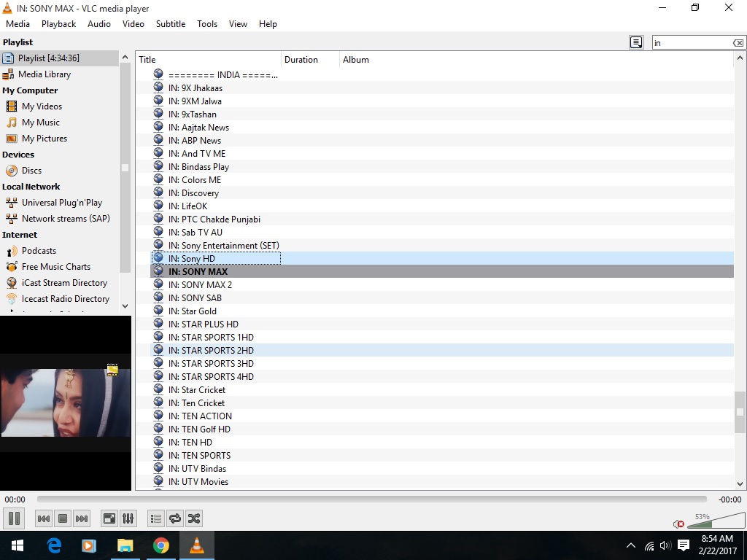
Task: Open Free Music Charts
Action: coord(60,267)
